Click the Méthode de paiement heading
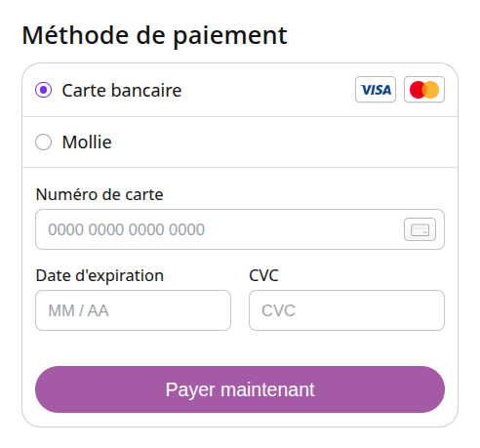The image size is (480, 448). tap(154, 36)
